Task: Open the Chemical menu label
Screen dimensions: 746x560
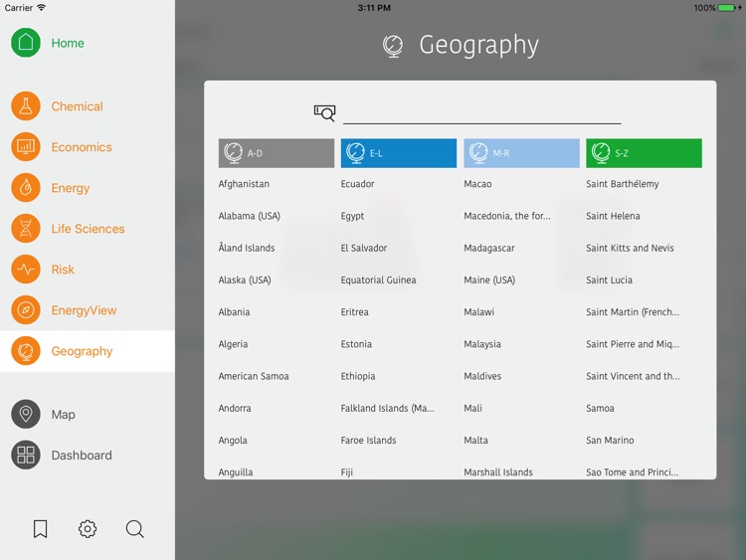Action: [77, 106]
